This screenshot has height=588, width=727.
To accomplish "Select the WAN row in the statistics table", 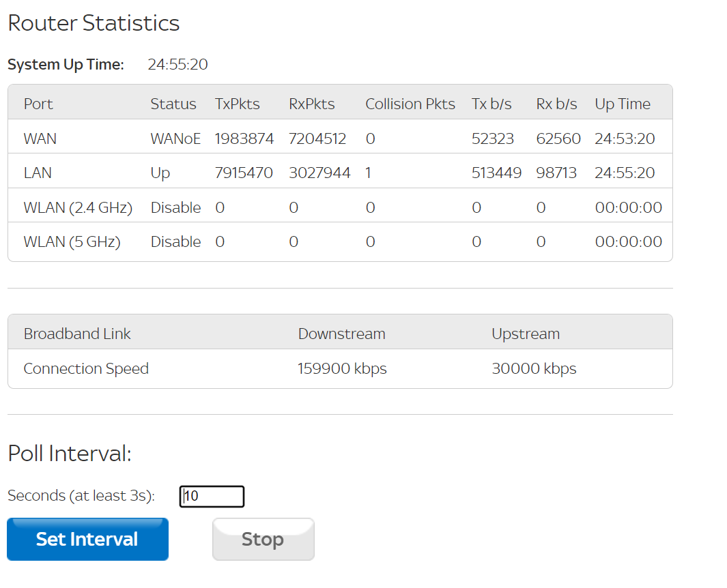I will click(40, 138).
